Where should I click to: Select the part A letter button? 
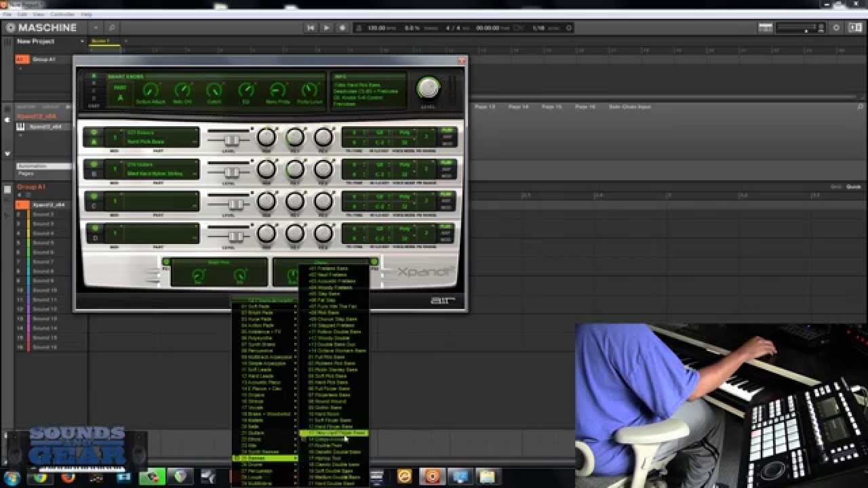click(x=94, y=142)
